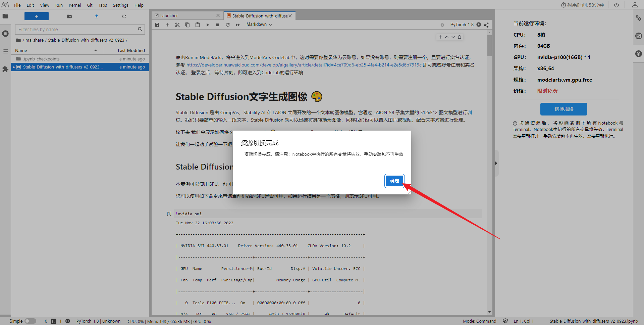This screenshot has height=325, width=644.
Task: Click the terminal icon in status bar
Action: click(x=54, y=321)
